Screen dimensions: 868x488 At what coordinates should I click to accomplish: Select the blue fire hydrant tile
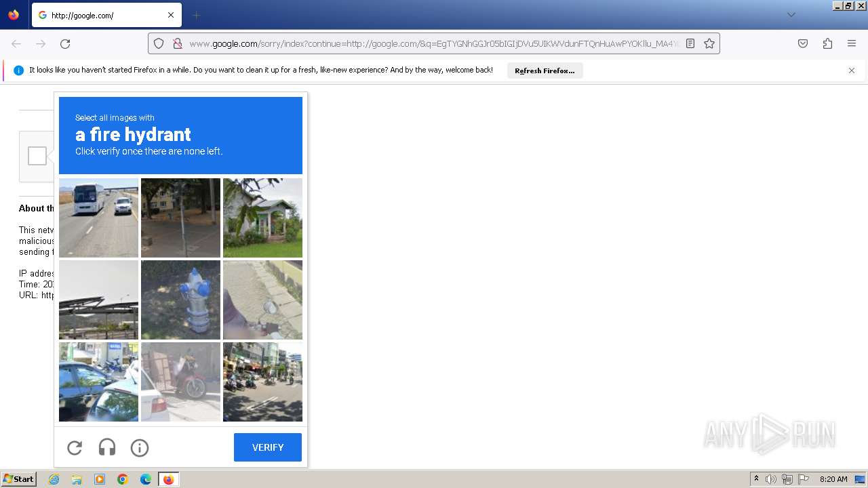[180, 300]
